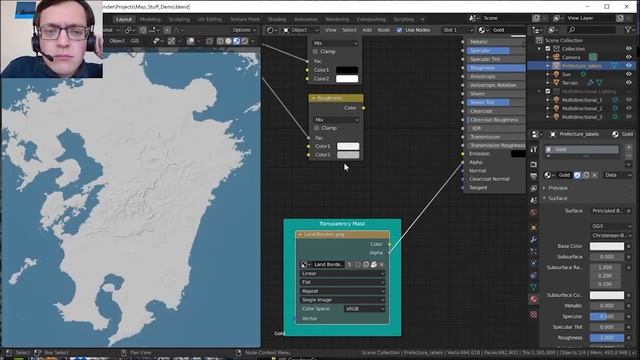The width and height of the screenshot is (640, 360).
Task: Open the Modifiers wrench properties tab
Action: (533, 239)
